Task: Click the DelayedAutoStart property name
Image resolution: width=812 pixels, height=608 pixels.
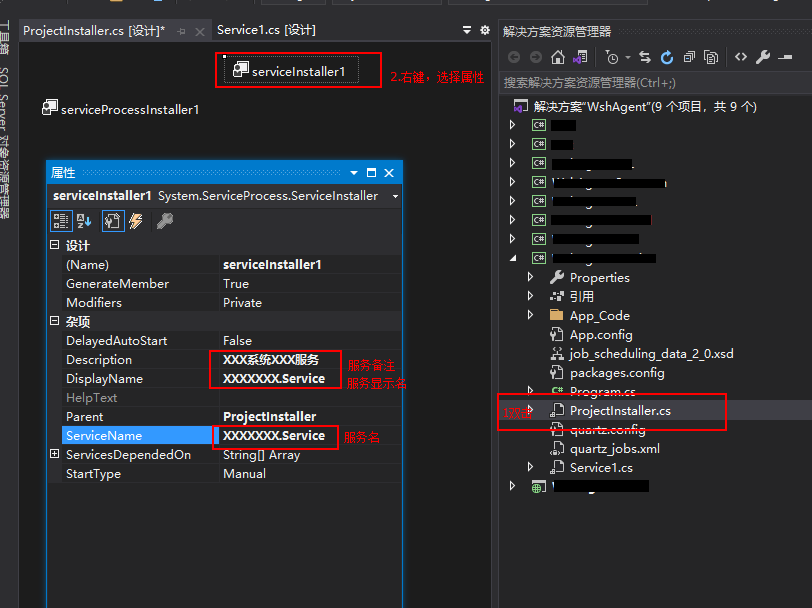Action: (x=117, y=341)
